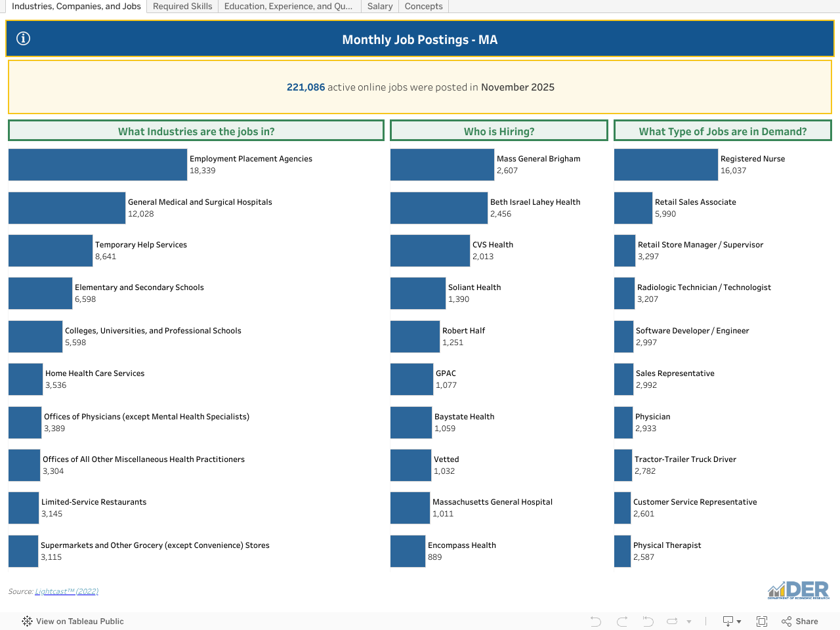Select the Offices of Physicians bar
The image size is (840, 630).
25,423
